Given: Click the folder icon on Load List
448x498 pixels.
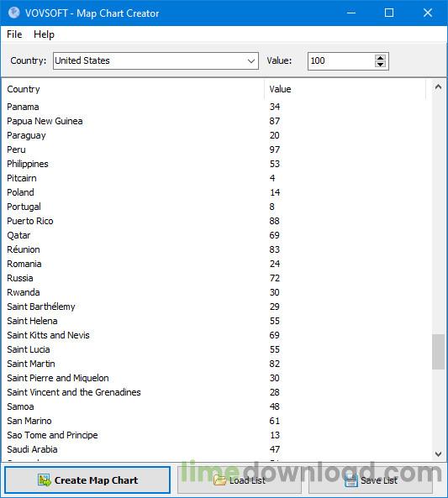Looking at the screenshot, I should (x=219, y=480).
